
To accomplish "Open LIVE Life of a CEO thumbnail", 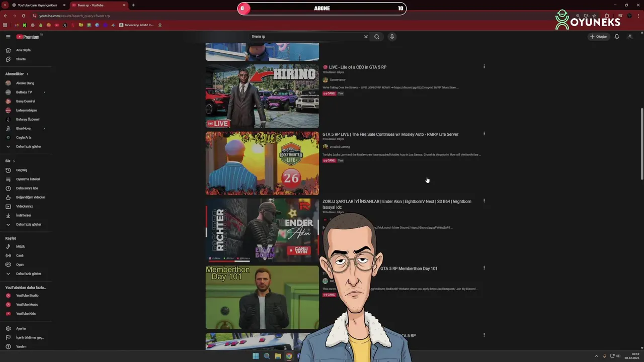I will click(262, 96).
